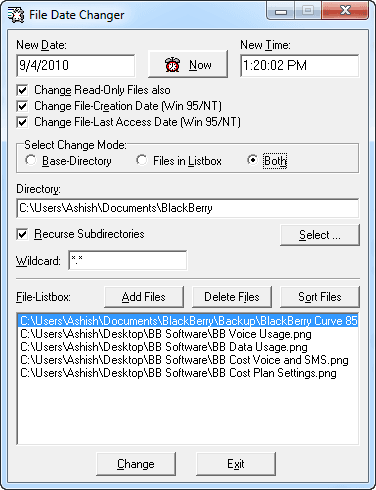Click the Directory path text field
The image size is (376, 490).
pos(188,208)
